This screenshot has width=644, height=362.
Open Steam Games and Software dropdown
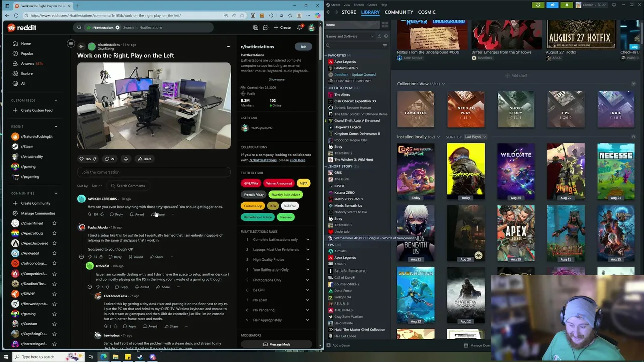(350, 36)
